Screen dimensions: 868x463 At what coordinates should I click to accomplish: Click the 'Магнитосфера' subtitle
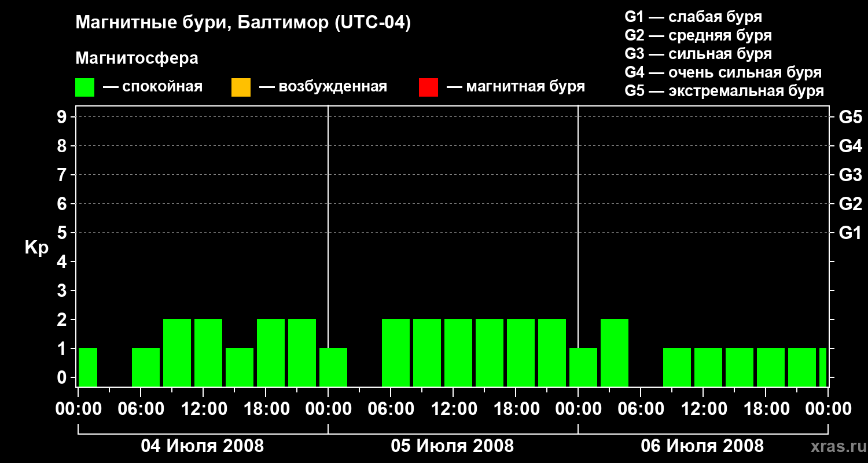point(137,58)
